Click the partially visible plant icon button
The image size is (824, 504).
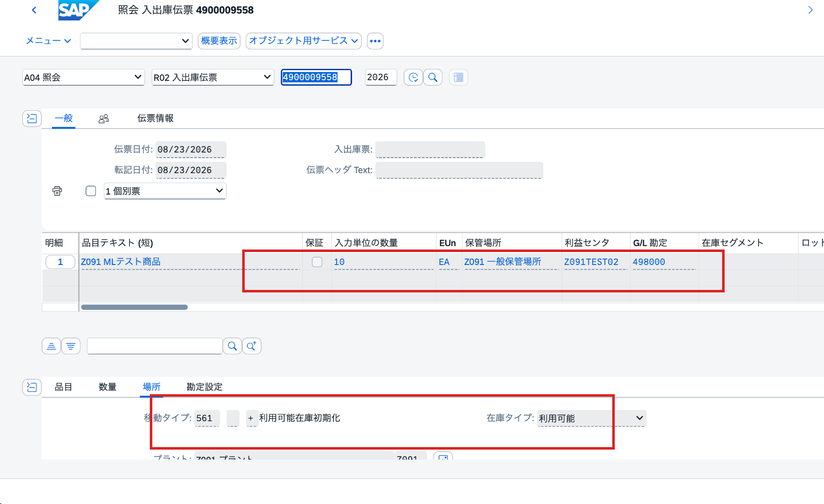pyautogui.click(x=443, y=456)
